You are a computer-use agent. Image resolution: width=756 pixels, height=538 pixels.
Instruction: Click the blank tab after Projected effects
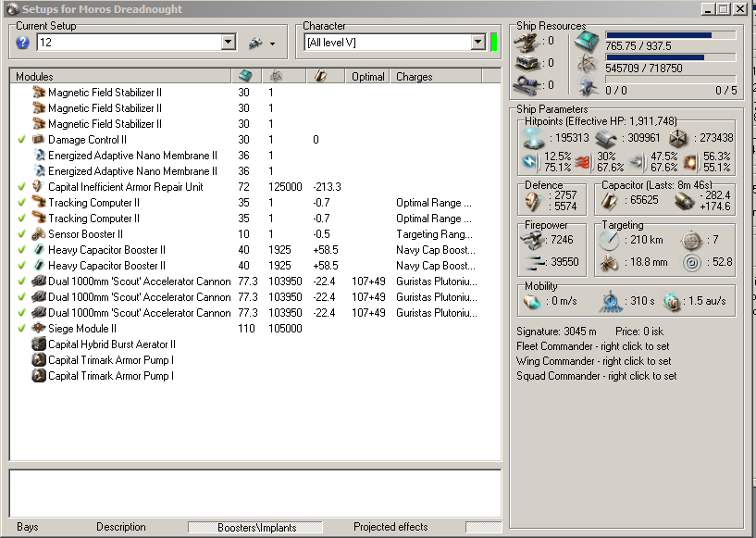pyautogui.click(x=484, y=528)
